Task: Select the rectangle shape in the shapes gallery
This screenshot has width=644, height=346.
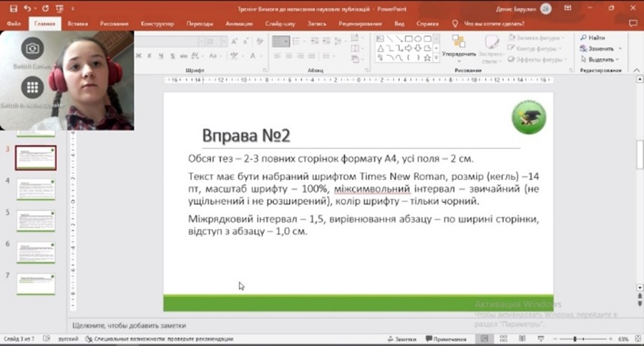Action: (x=408, y=39)
